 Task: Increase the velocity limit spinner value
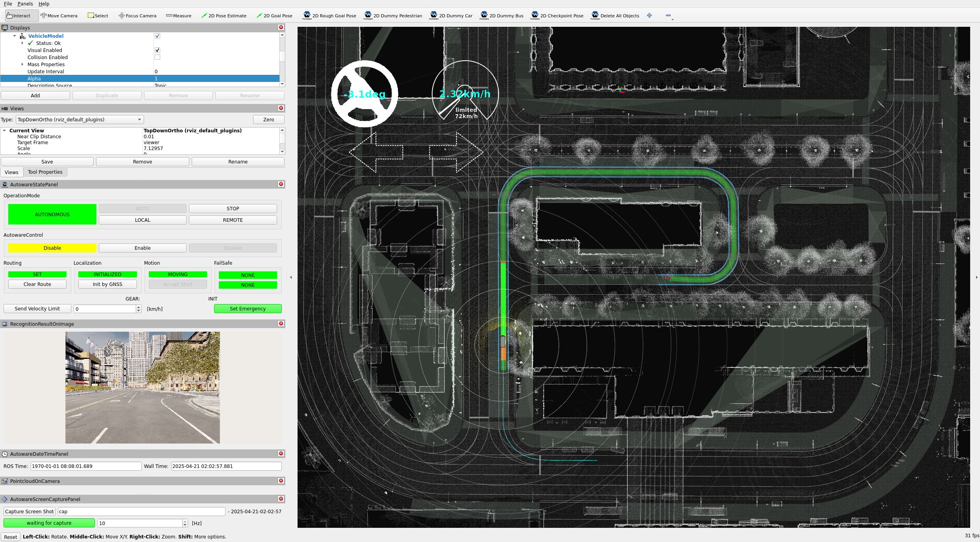139,307
